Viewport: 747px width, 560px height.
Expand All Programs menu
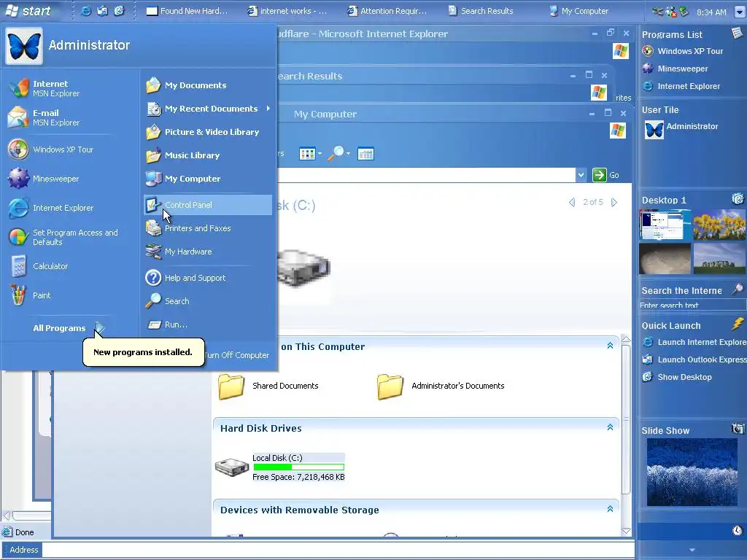pyautogui.click(x=69, y=328)
